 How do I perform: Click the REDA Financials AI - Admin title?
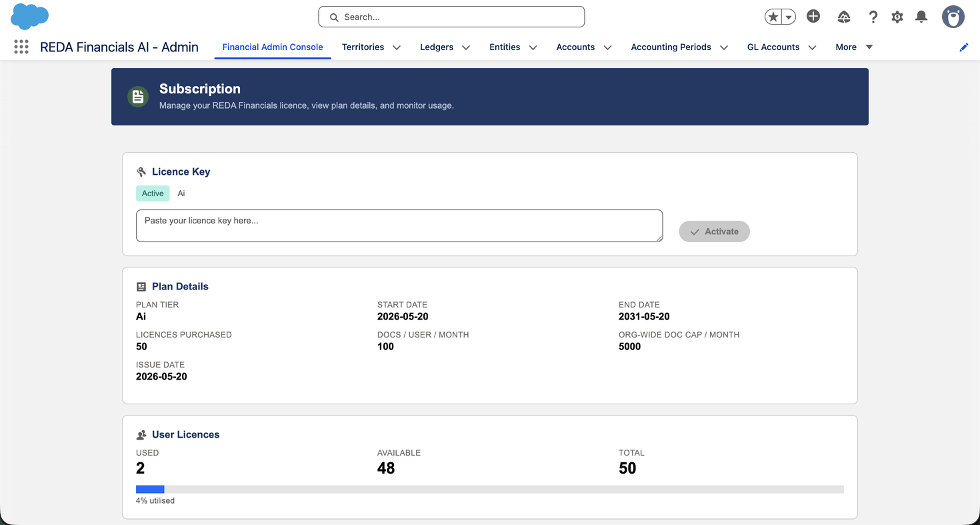pos(119,47)
